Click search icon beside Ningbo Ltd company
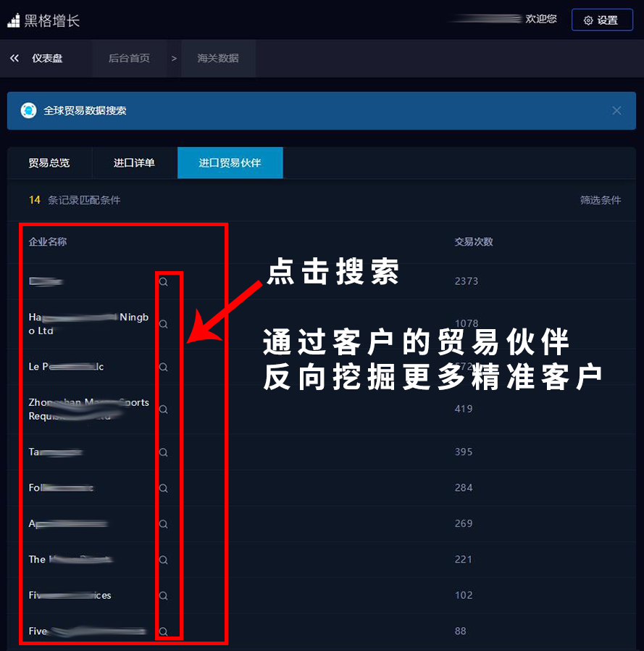This screenshot has width=644, height=651. coord(164,324)
